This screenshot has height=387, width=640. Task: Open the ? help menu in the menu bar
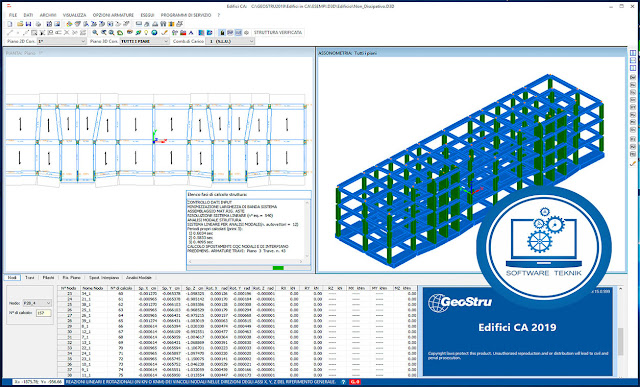point(219,15)
